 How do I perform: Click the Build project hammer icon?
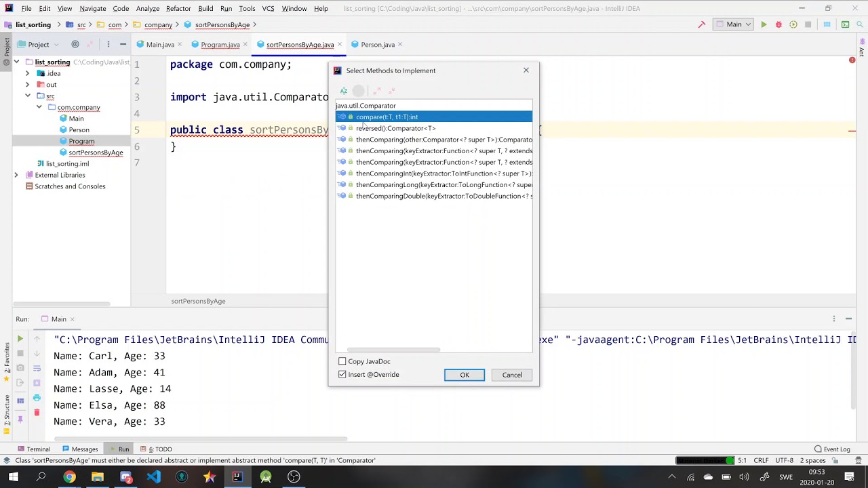[702, 24]
